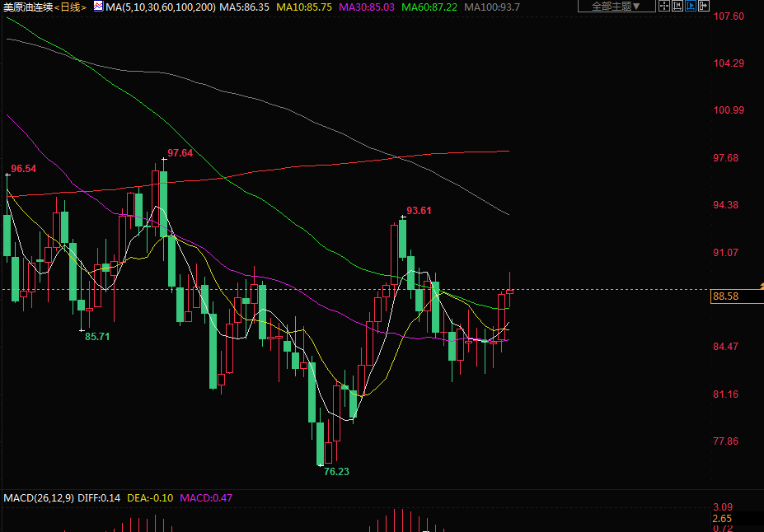The width and height of the screenshot is (764, 532).
Task: Click the exit-arrow icon at top right
Action: point(703,7)
